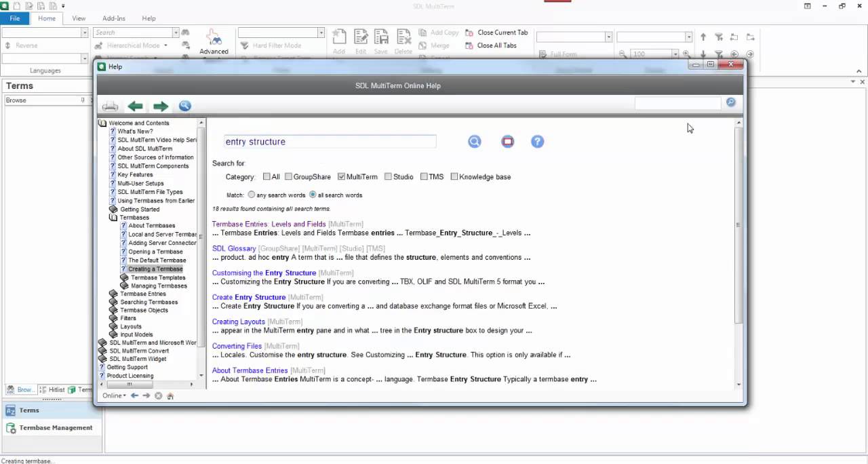The width and height of the screenshot is (868, 464).
Task: Open the File menu tab
Action: click(x=14, y=18)
